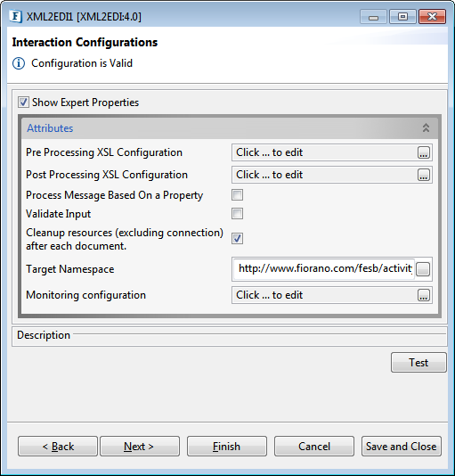
Task: Enable the Validate Input checkbox
Action: point(237,214)
